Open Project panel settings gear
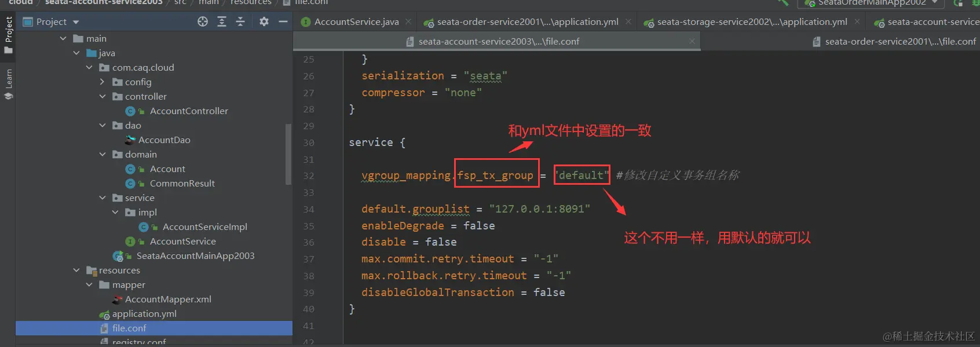The image size is (980, 347). coord(264,21)
